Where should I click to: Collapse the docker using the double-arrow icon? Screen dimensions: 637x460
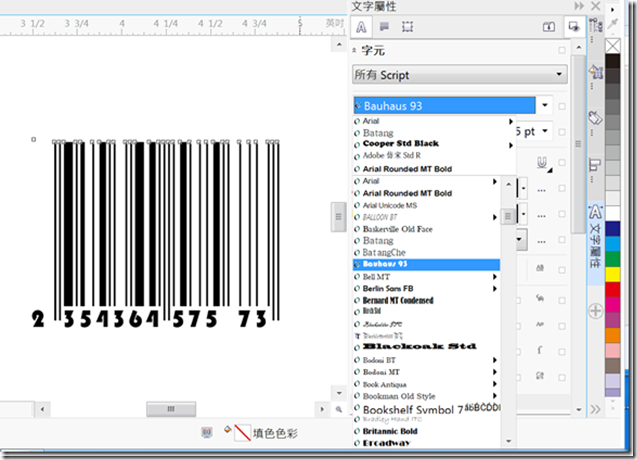click(579, 6)
